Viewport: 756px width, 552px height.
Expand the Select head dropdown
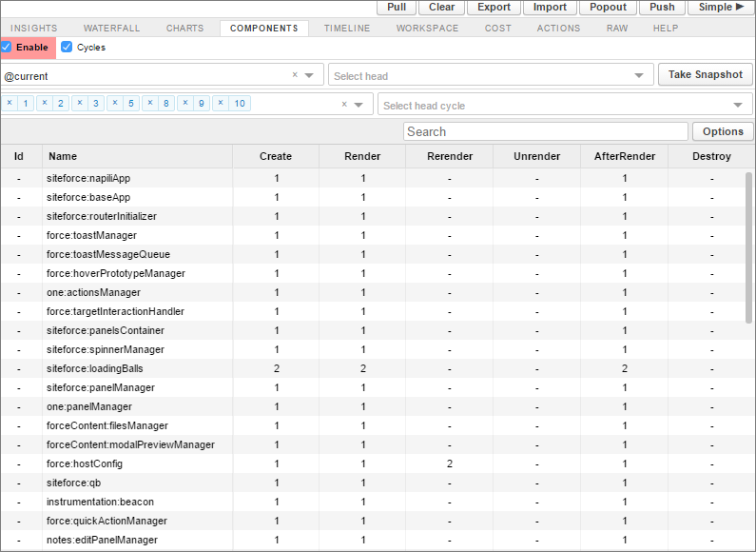tap(639, 75)
